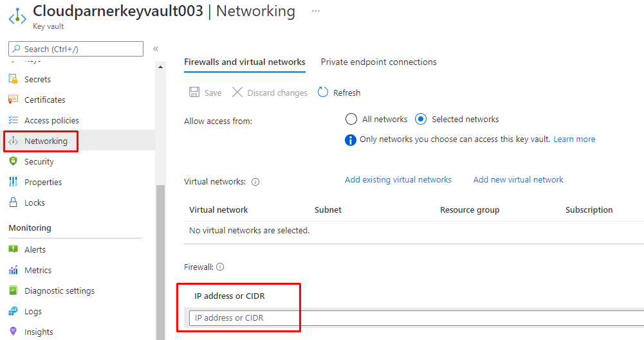Switch to Private endpoint connections tab
Viewport: 644px width, 340px height.
pyautogui.click(x=378, y=62)
